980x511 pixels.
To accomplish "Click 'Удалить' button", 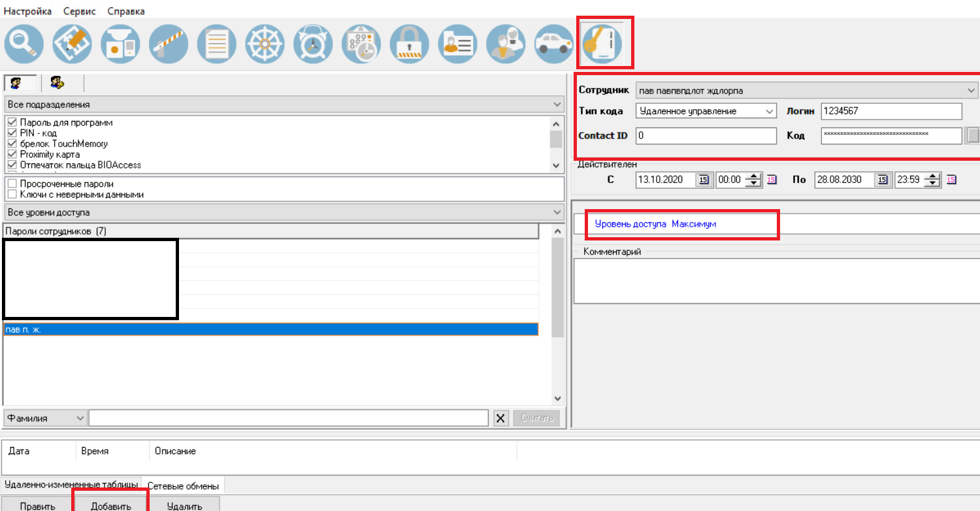I will 184,504.
